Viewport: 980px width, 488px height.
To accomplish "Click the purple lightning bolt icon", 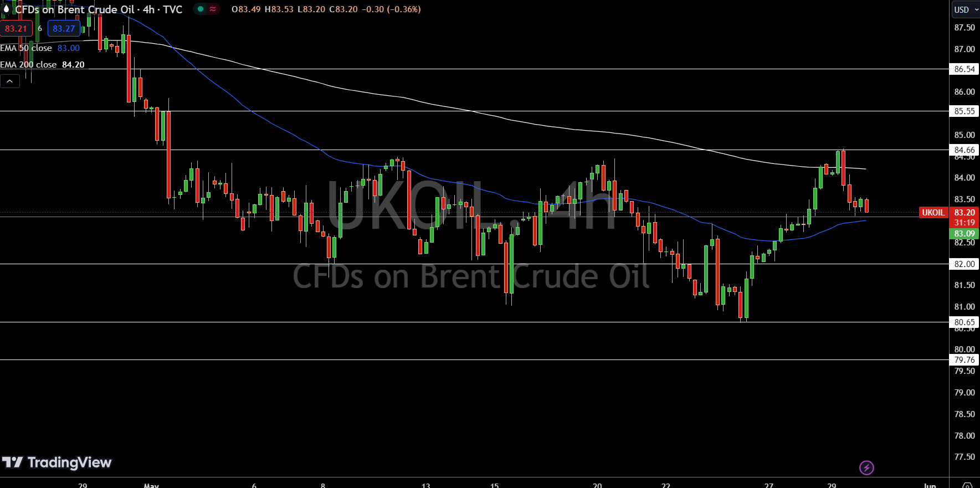I will (x=866, y=468).
